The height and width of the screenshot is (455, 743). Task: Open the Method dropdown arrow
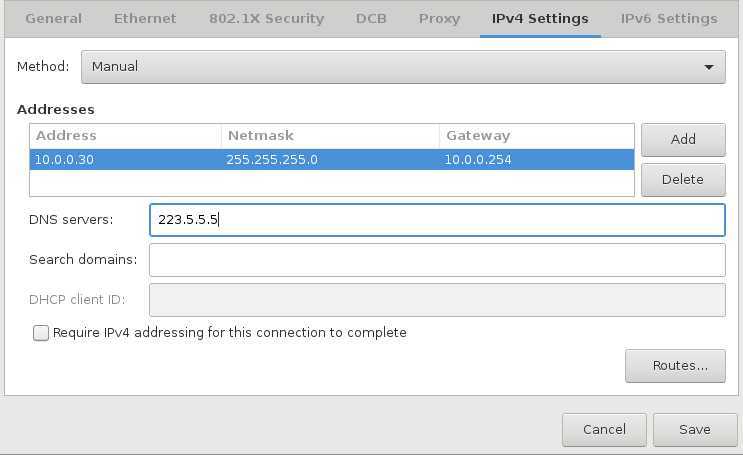coord(708,67)
